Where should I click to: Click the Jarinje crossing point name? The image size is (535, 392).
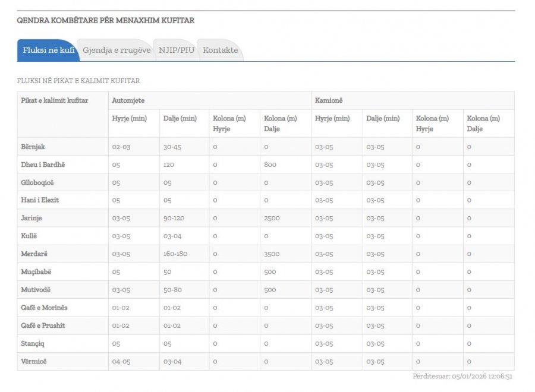[32, 218]
